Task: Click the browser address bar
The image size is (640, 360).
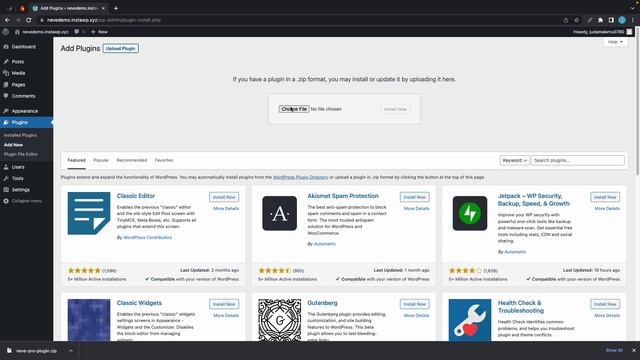Action: click(300, 20)
